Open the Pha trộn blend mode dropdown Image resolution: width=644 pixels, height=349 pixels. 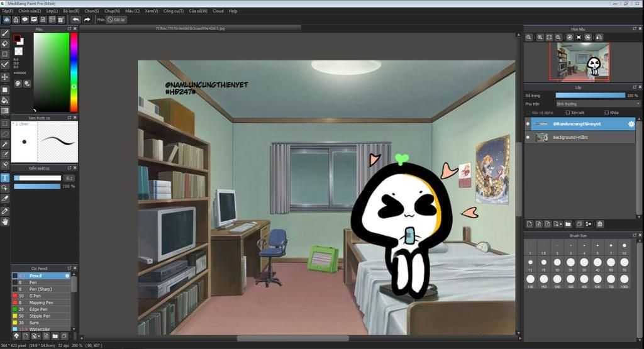(x=598, y=104)
